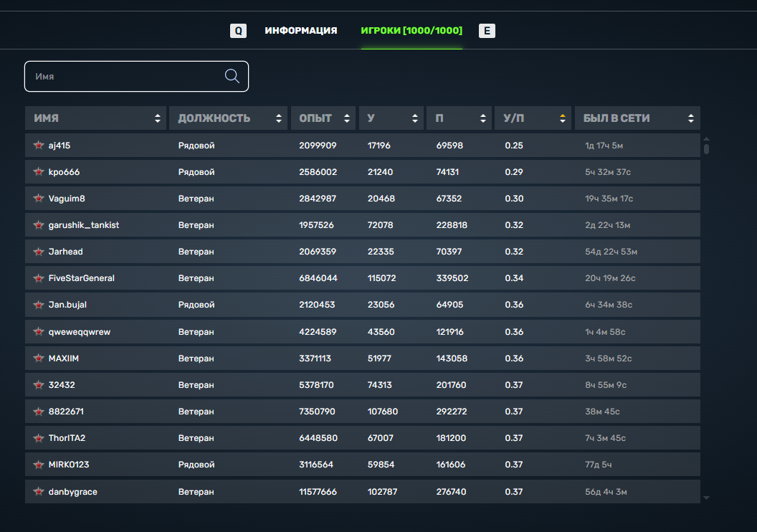Select player name Jan.bujal
This screenshot has width=757, height=532.
pos(67,305)
